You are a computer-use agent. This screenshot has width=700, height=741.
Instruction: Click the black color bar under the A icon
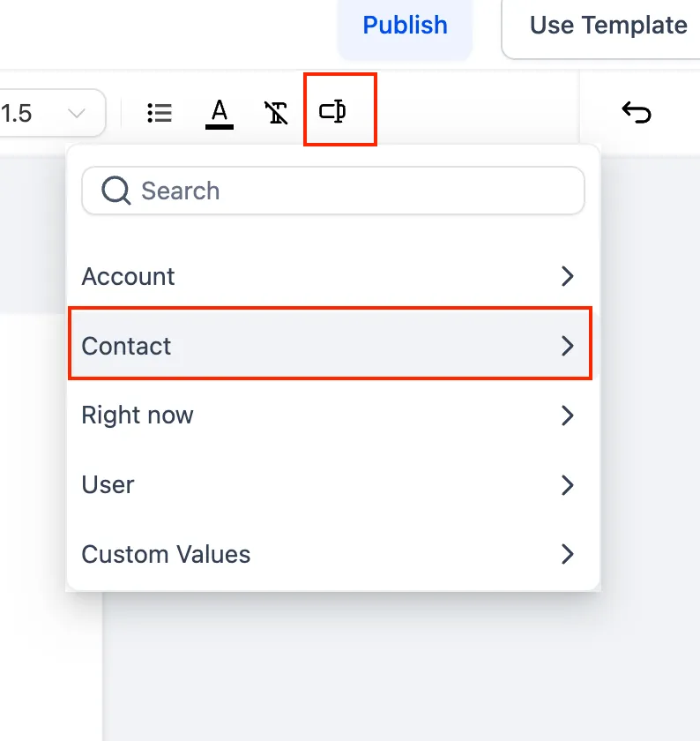(220, 127)
